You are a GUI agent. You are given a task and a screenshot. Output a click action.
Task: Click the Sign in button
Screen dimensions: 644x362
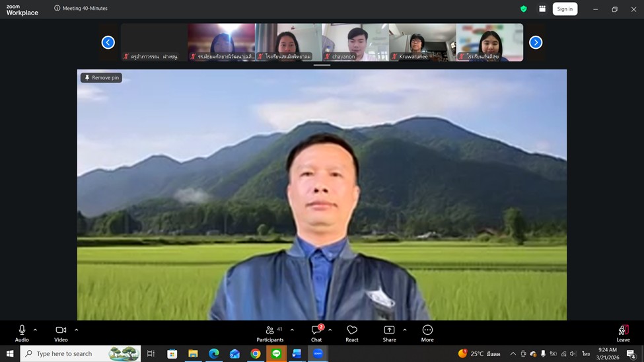(565, 9)
